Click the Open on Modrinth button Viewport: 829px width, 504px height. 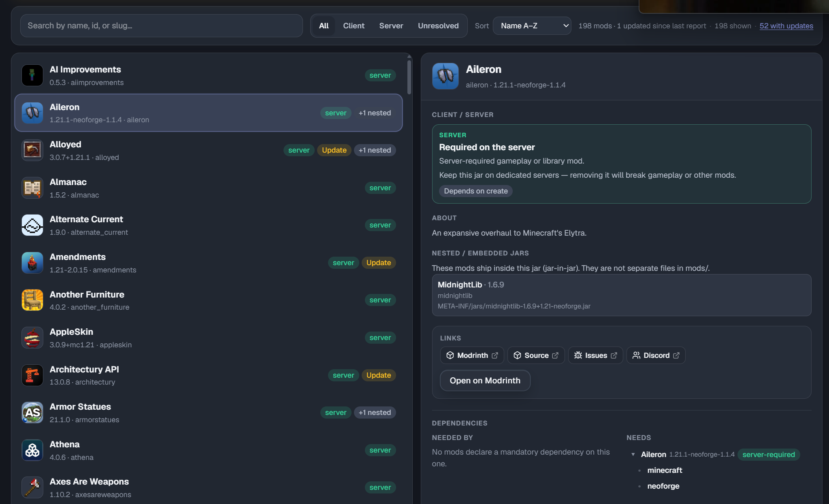click(485, 381)
